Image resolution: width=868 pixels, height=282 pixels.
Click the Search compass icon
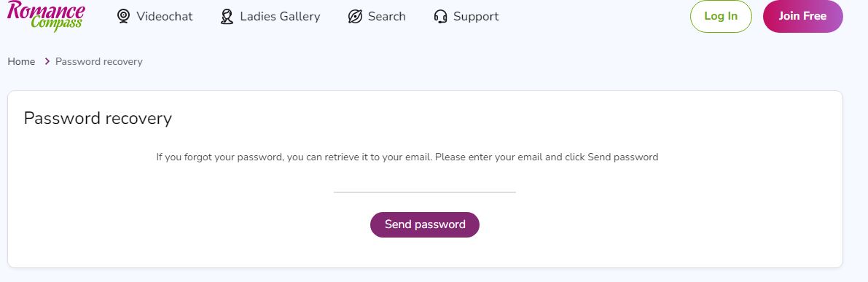click(355, 17)
